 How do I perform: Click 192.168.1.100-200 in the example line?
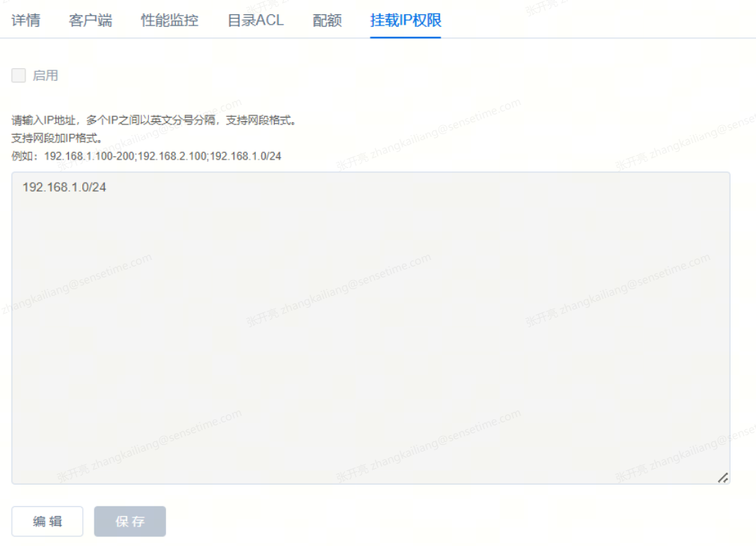pos(88,156)
